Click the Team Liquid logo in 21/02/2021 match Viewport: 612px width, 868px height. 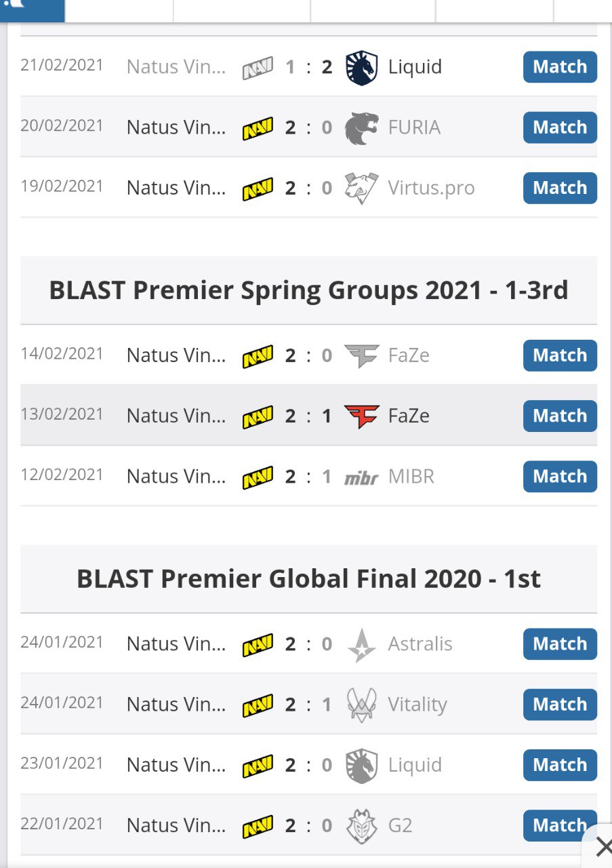361,67
